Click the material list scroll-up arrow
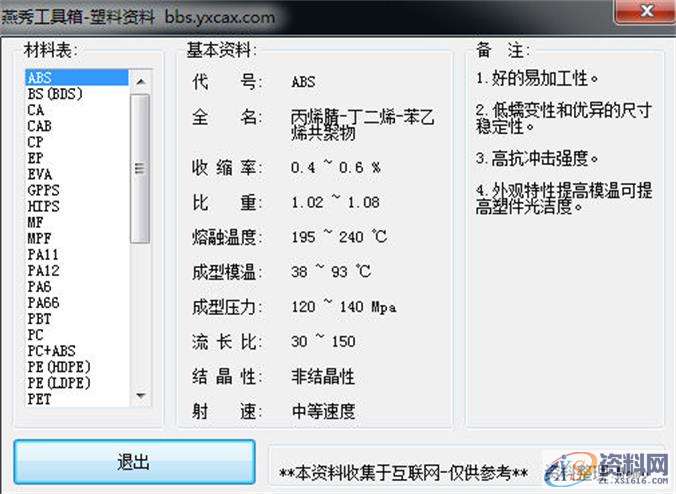This screenshot has height=494, width=676. pos(141,81)
